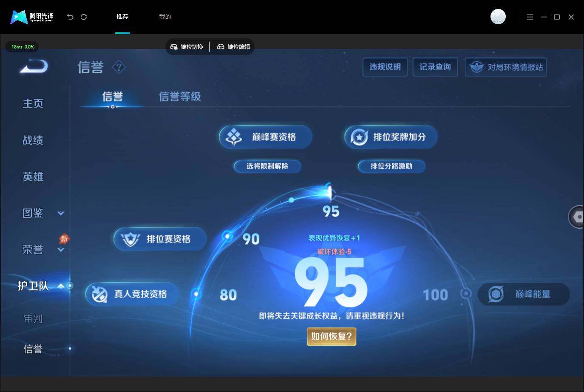
Task: Open 战绩 in the sidebar
Action: [33, 140]
